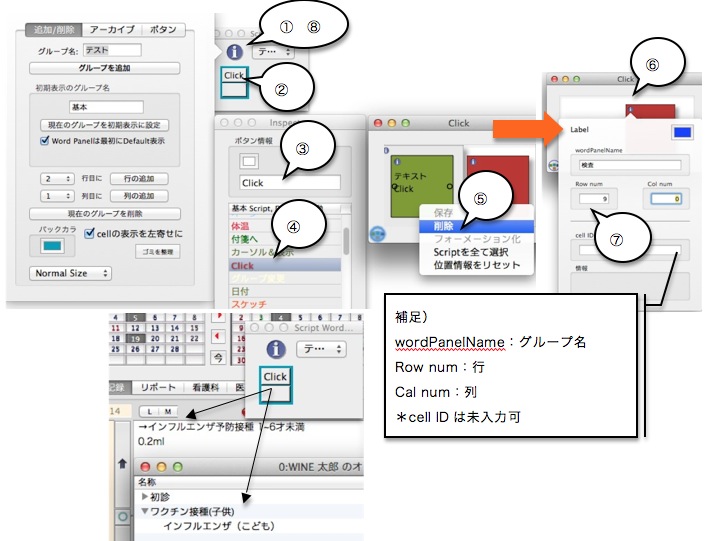Click the white button preview icon in Inspector

(x=250, y=162)
